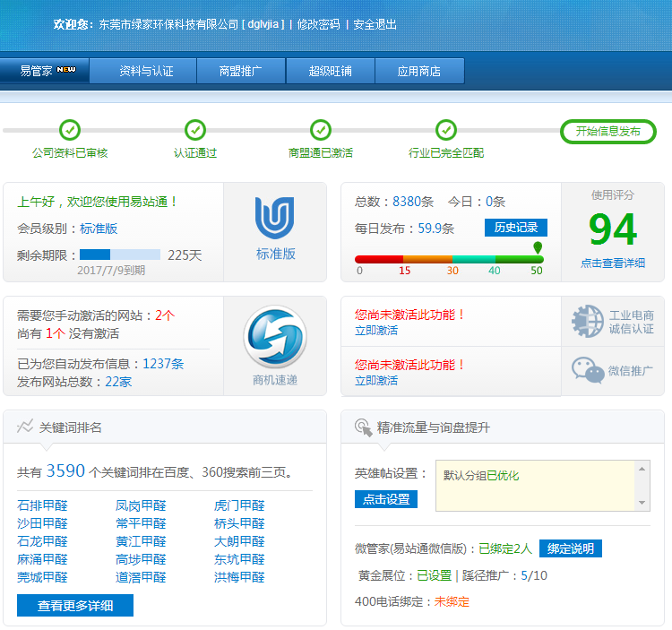Click the 公司资料已审核 green checkmark icon
The height and width of the screenshot is (630, 672).
[x=70, y=130]
